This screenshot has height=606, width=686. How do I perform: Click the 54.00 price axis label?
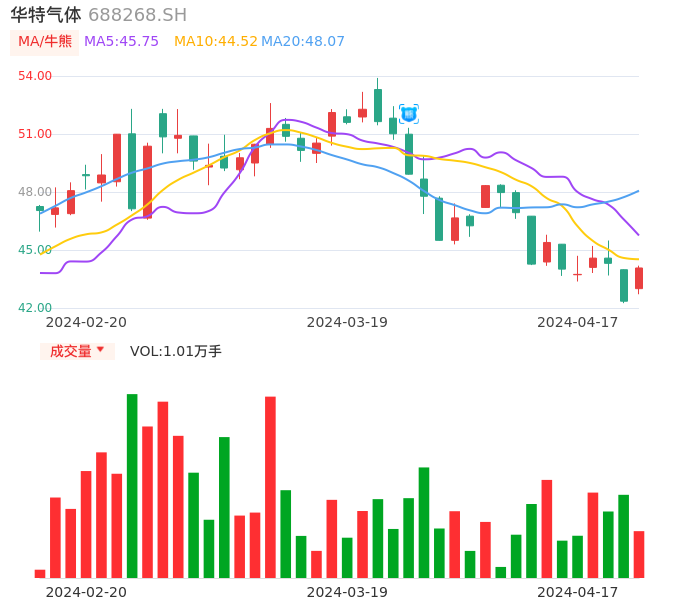tap(35, 76)
